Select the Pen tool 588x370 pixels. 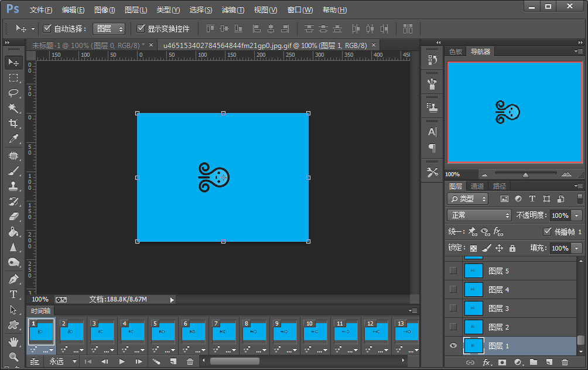[x=13, y=279]
